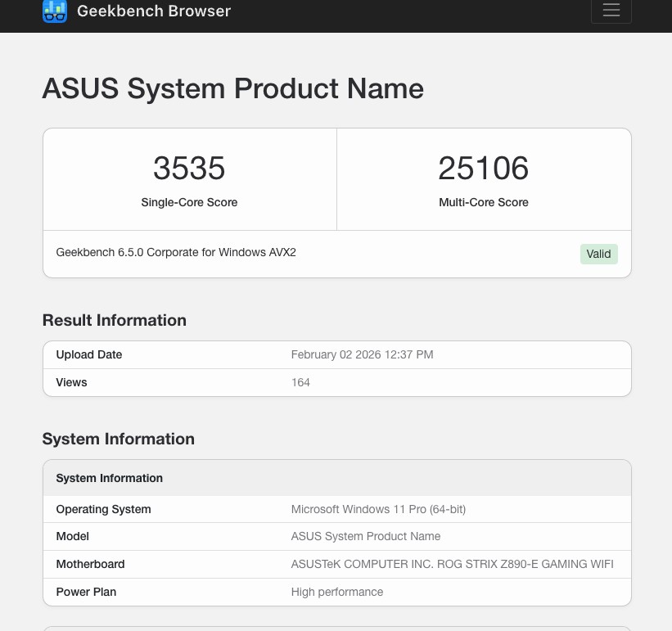The image size is (672, 631).
Task: Select the ASUS System Product Name heading
Action: pyautogui.click(x=232, y=88)
